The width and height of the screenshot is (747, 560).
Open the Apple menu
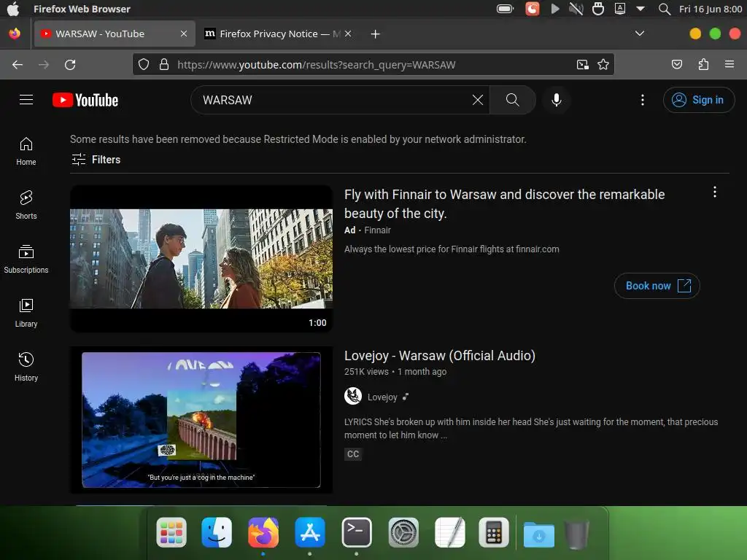(x=13, y=9)
